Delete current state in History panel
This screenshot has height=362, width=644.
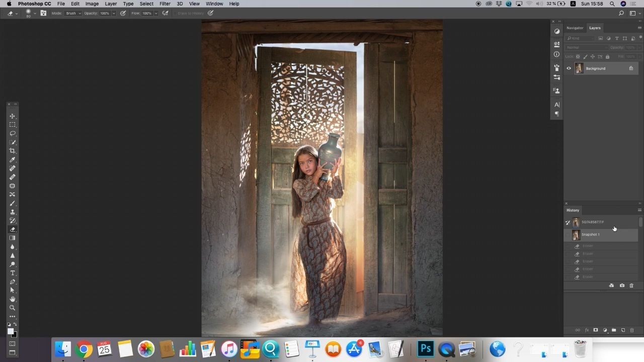631,286
